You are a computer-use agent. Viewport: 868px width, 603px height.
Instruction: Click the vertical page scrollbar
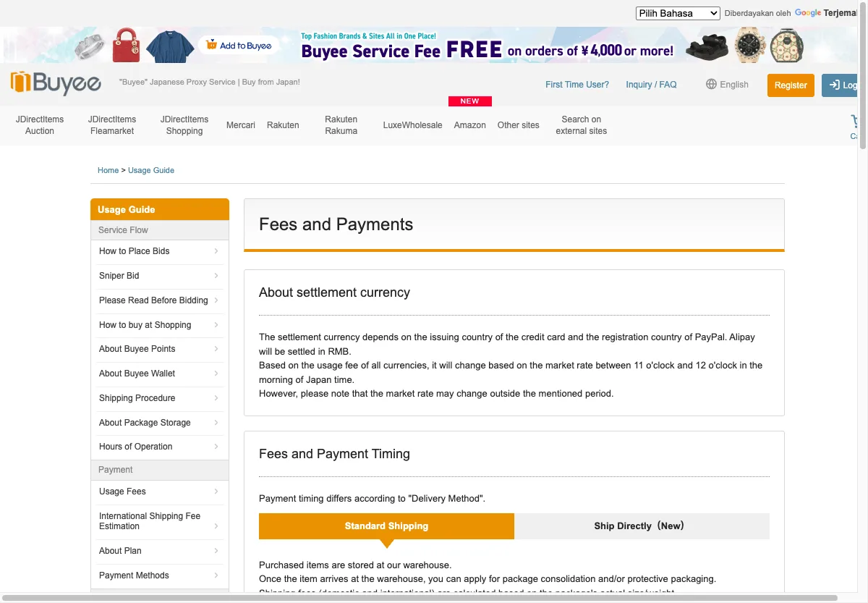(862, 75)
